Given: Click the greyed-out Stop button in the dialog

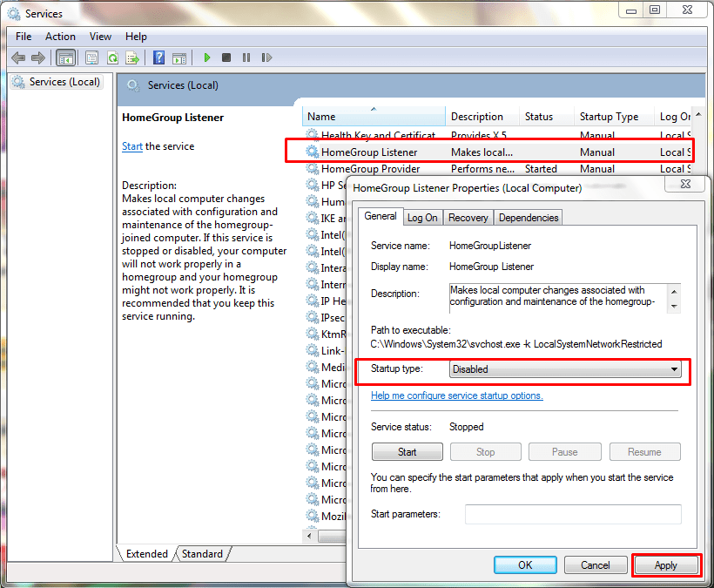Looking at the screenshot, I should click(485, 452).
